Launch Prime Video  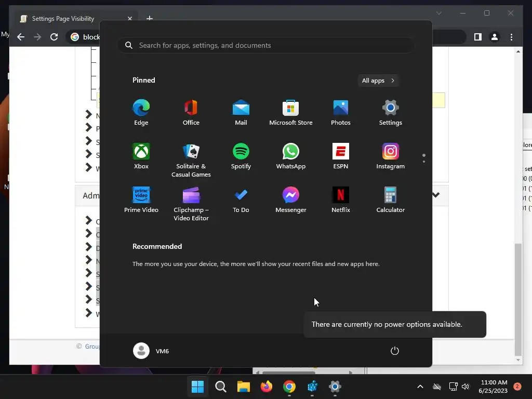click(x=141, y=200)
